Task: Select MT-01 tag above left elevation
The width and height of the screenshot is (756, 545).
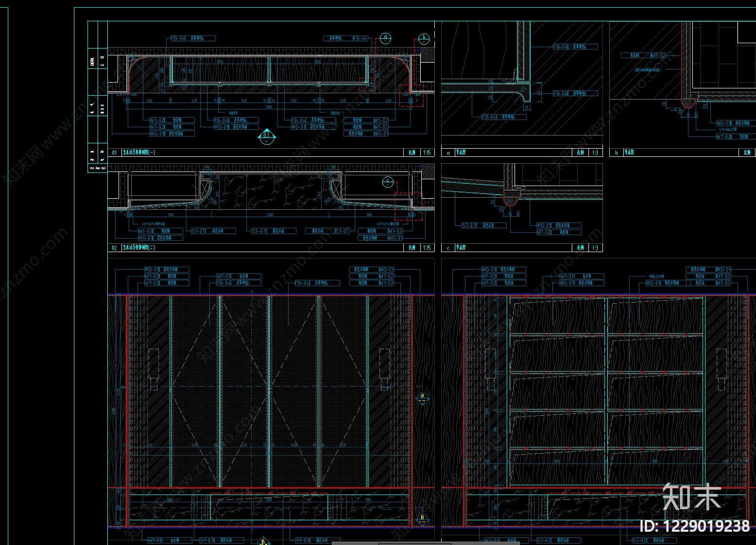Action: click(x=224, y=276)
